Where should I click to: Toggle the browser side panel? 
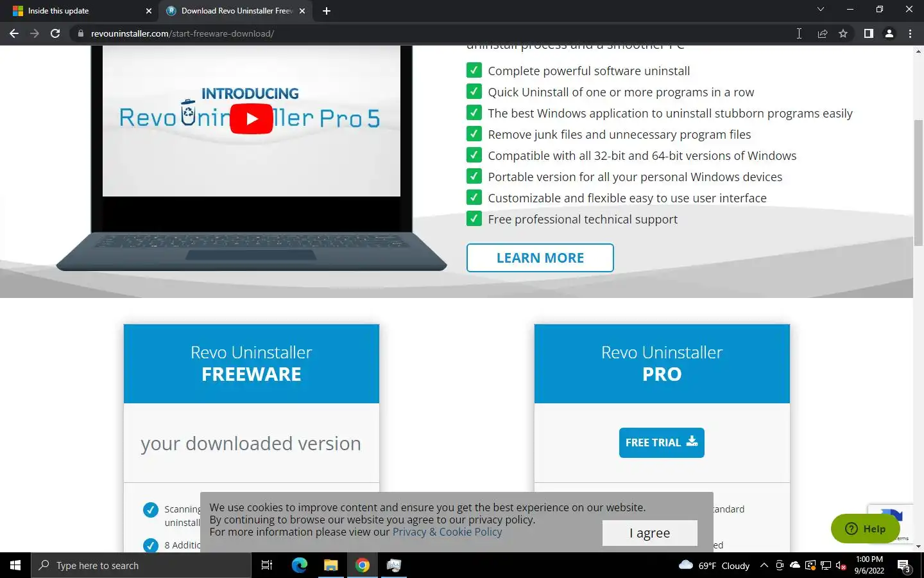[x=868, y=33]
